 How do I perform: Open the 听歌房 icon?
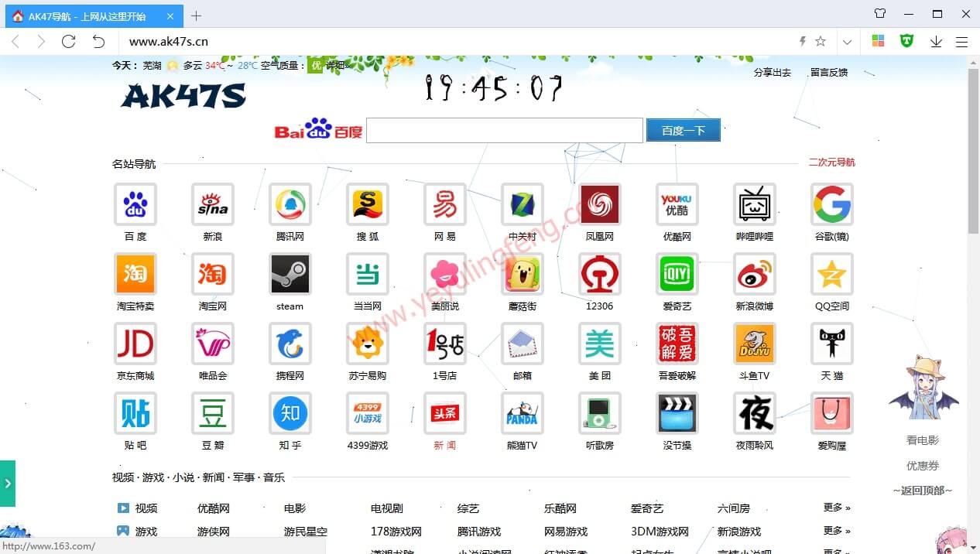[x=600, y=413]
